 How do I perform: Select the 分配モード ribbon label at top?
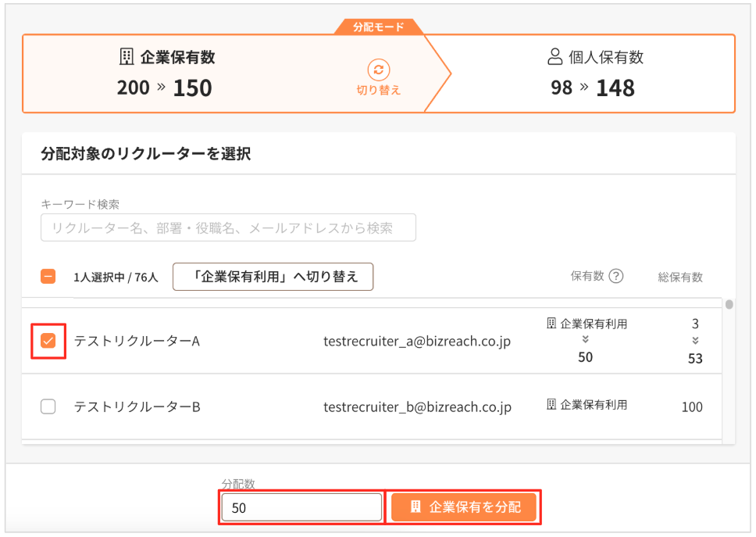click(379, 25)
